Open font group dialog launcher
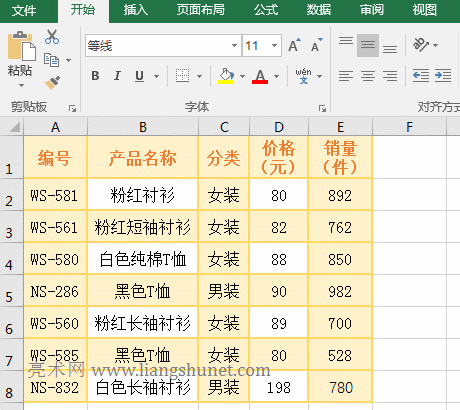 pos(322,108)
